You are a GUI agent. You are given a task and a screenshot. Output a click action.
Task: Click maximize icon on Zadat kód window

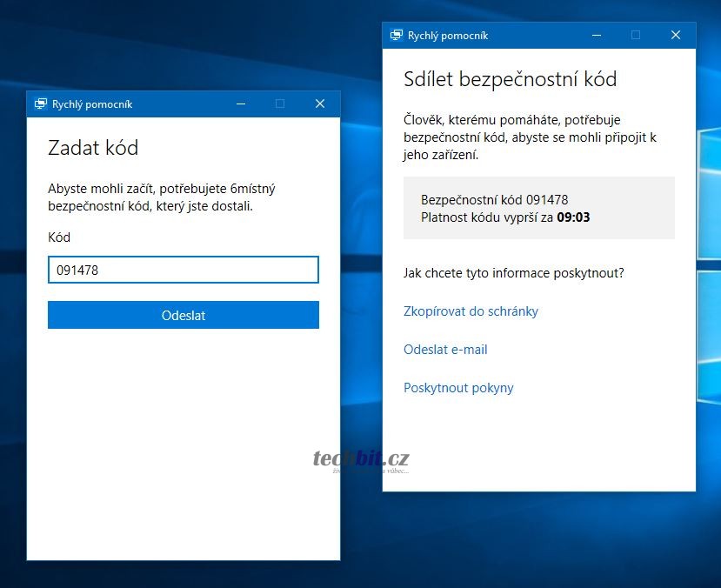click(x=280, y=104)
